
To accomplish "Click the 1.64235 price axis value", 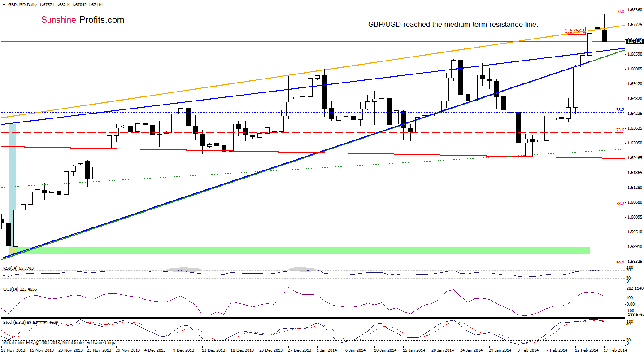I will 635,113.
